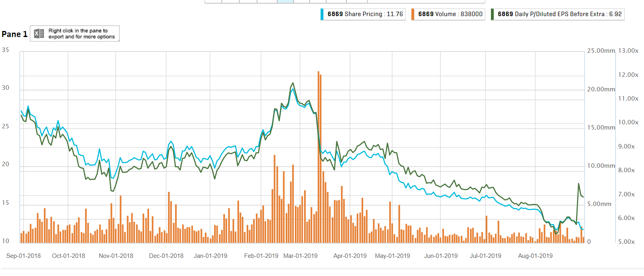Screen dimensions: 644x276
Task: Click the Mar-01-2019 date axis label
Action: 300,256
